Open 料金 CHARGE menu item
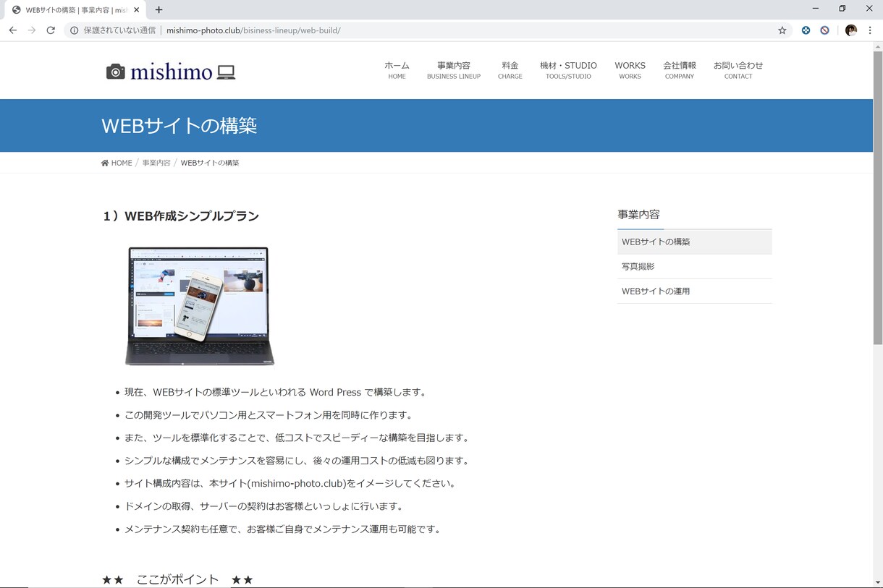The width and height of the screenshot is (883, 588). (x=510, y=70)
